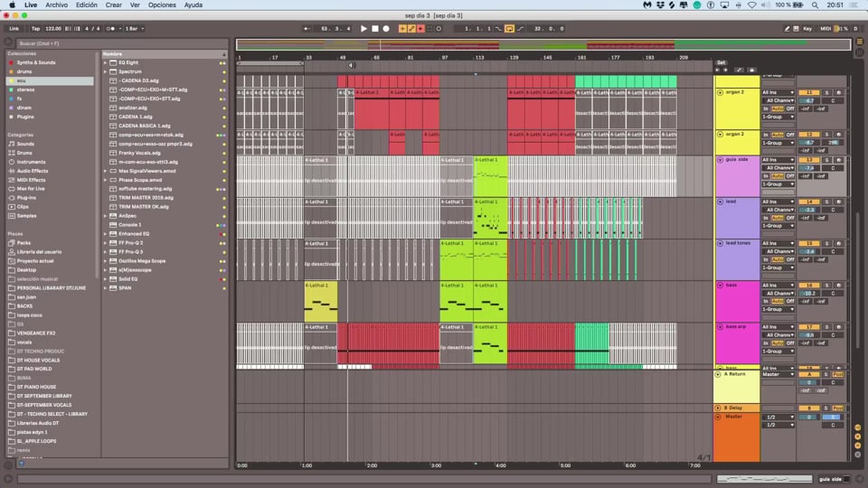
Task: Go to previous locator arrow
Action: (x=718, y=70)
